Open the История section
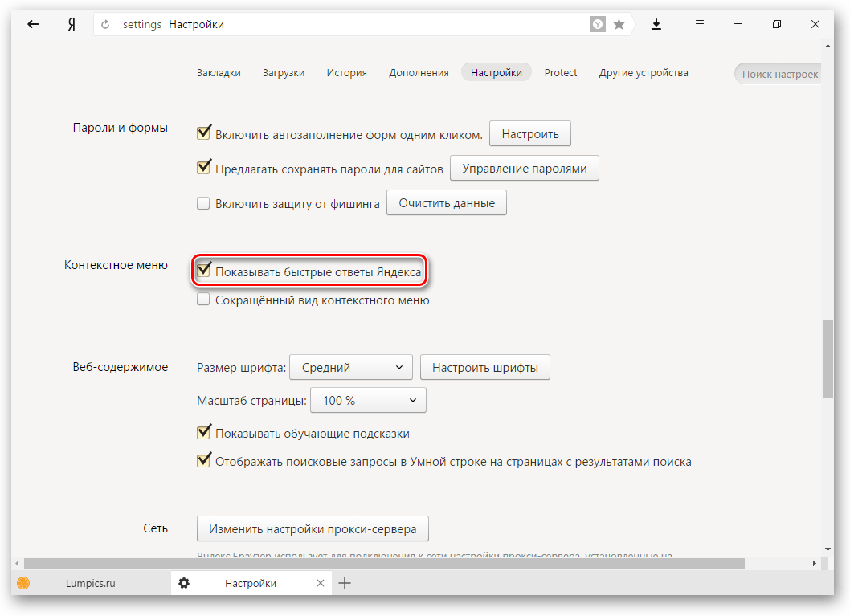The image size is (850, 616). [346, 72]
